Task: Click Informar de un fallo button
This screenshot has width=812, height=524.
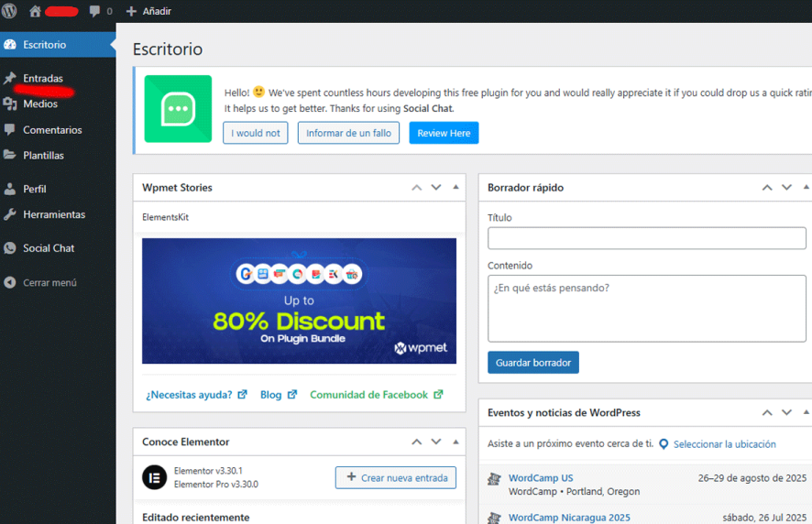Action: tap(348, 133)
